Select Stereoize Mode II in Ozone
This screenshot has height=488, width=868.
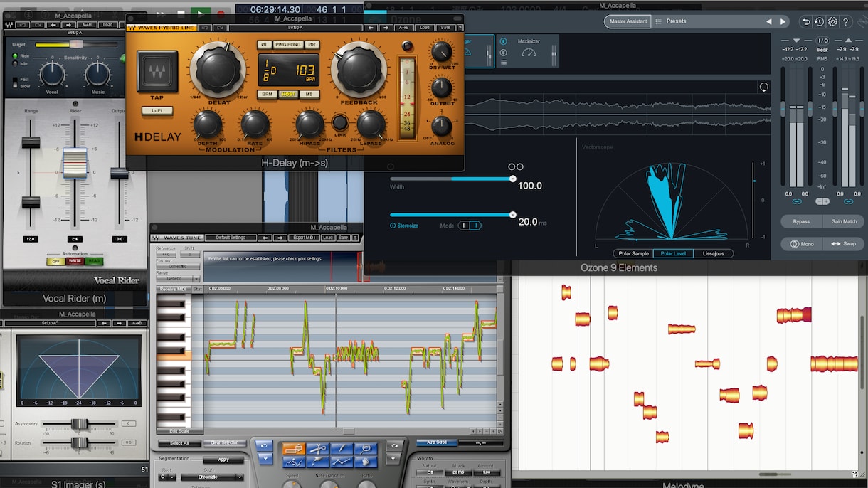475,225
